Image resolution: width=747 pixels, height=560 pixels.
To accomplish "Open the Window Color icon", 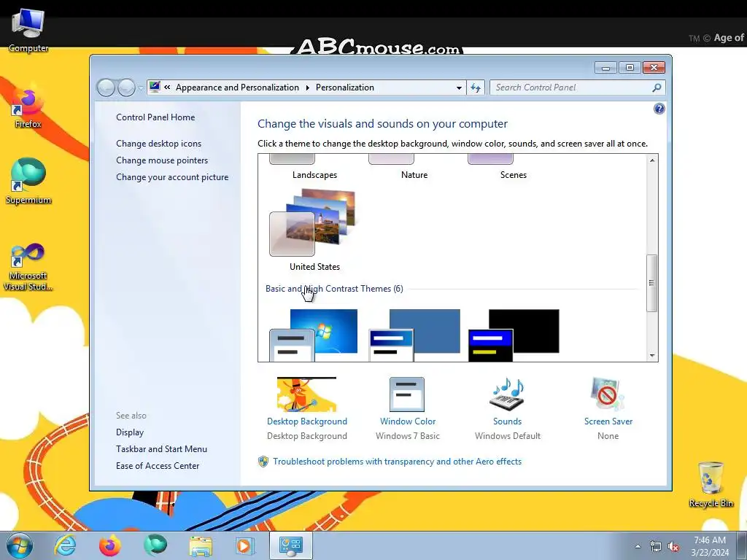I will pos(407,394).
